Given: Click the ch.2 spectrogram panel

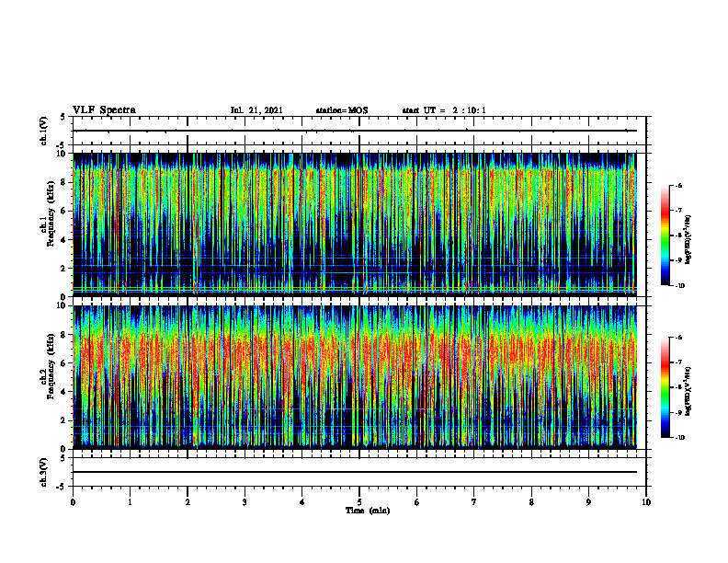Looking at the screenshot, I should click(x=355, y=377).
